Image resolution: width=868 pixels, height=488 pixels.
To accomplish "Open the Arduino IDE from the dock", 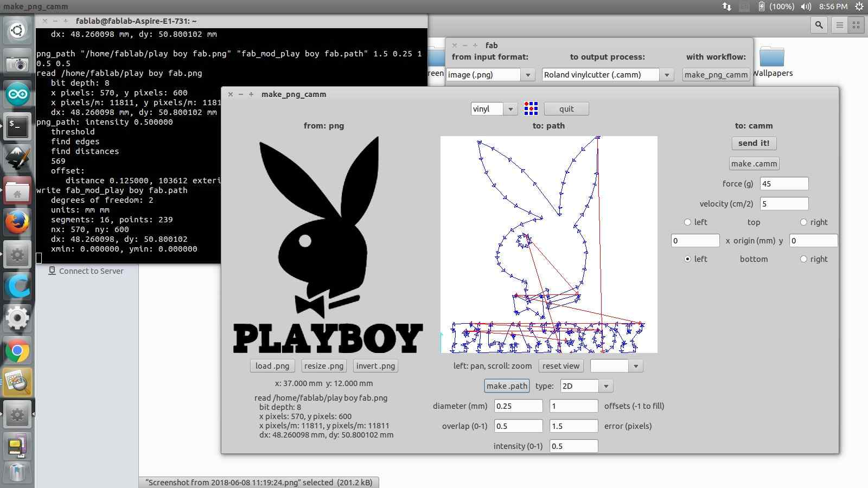I will 17,95.
